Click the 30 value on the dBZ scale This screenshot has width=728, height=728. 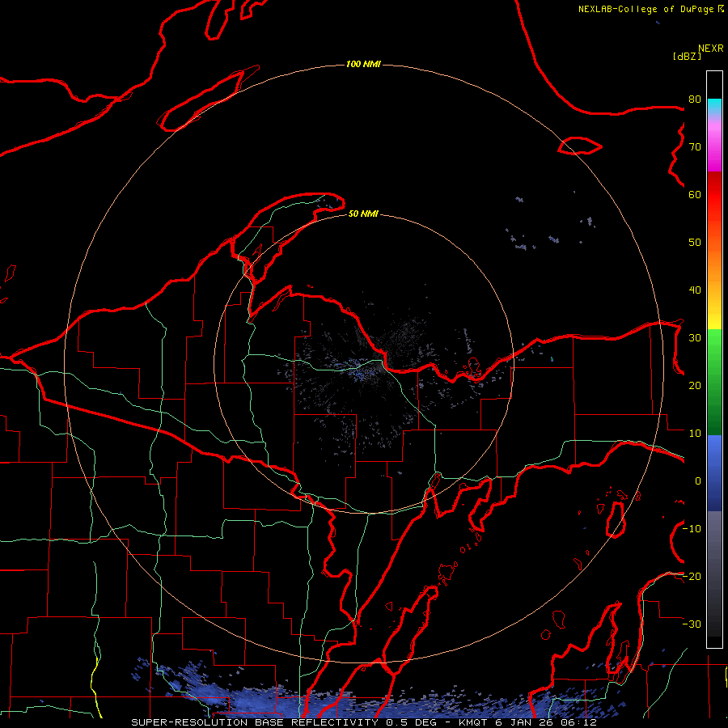click(x=695, y=337)
